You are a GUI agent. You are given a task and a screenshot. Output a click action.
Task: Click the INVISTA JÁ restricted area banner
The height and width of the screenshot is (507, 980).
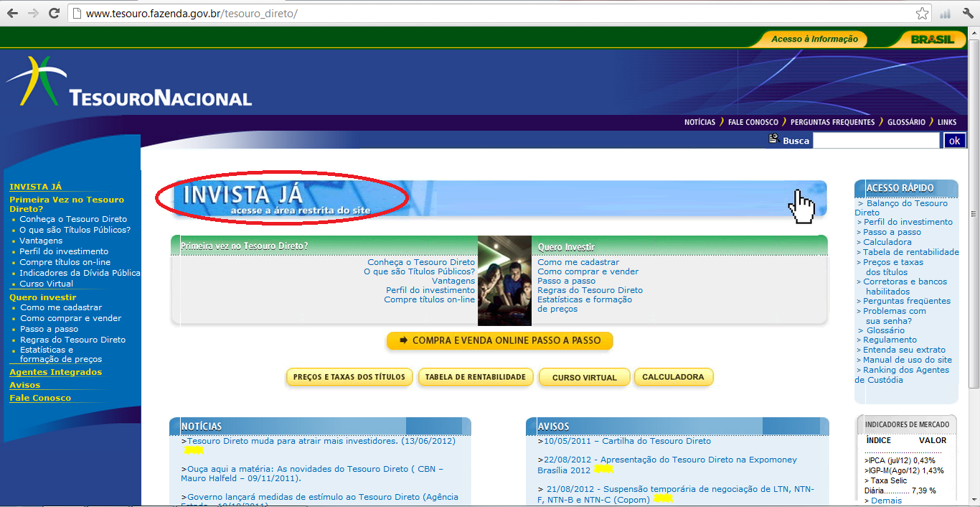tap(499, 199)
